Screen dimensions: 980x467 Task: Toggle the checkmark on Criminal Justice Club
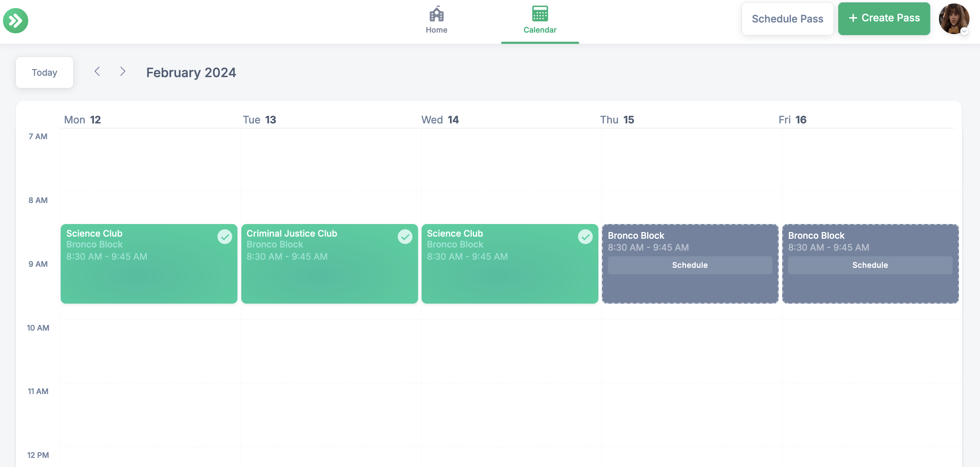click(x=405, y=237)
